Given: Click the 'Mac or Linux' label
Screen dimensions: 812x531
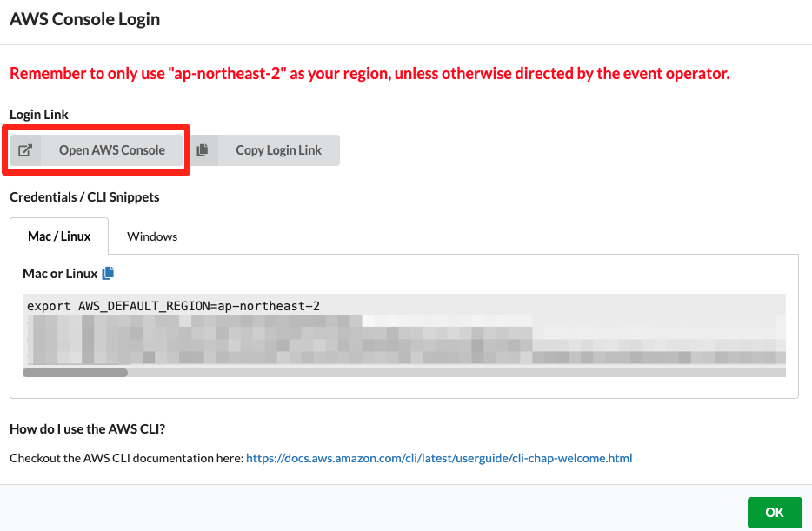Looking at the screenshot, I should pyautogui.click(x=60, y=273).
